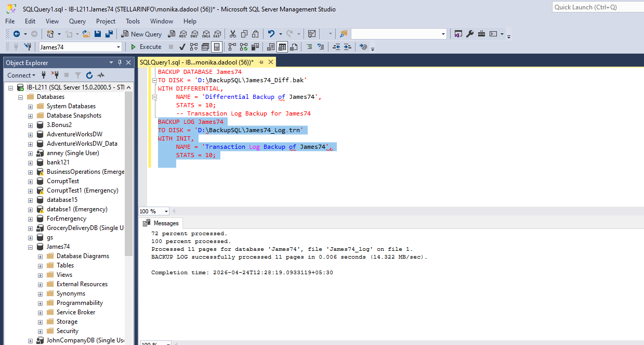Expand the AdventureWorksDW database node
The width and height of the screenshot is (644, 345).
click(30, 134)
